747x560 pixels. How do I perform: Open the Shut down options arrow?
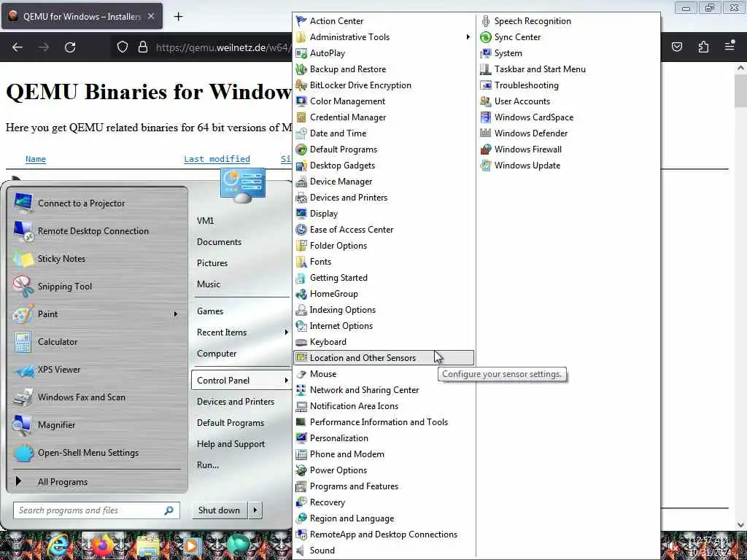[x=255, y=510]
